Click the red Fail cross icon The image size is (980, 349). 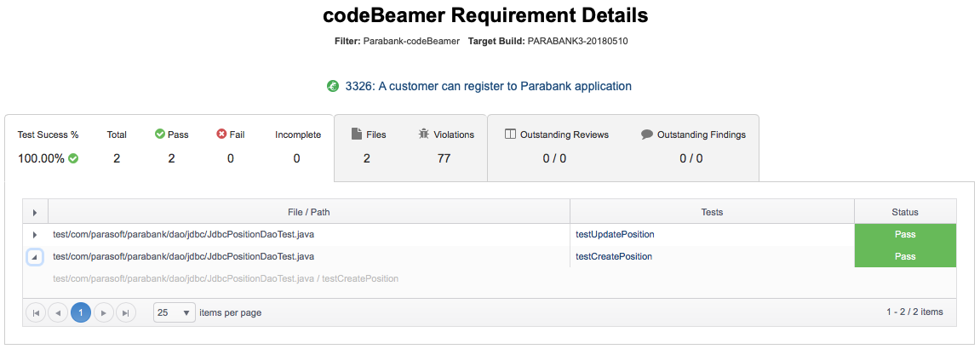pos(221,134)
